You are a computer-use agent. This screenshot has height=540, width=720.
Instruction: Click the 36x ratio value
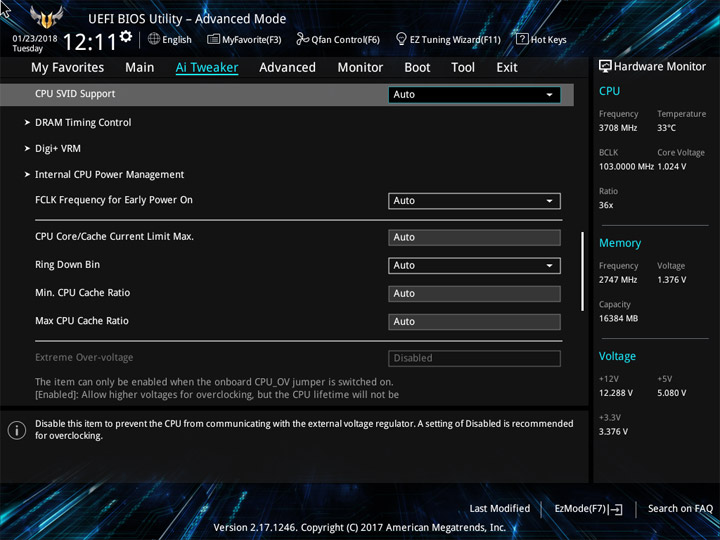pyautogui.click(x=606, y=205)
